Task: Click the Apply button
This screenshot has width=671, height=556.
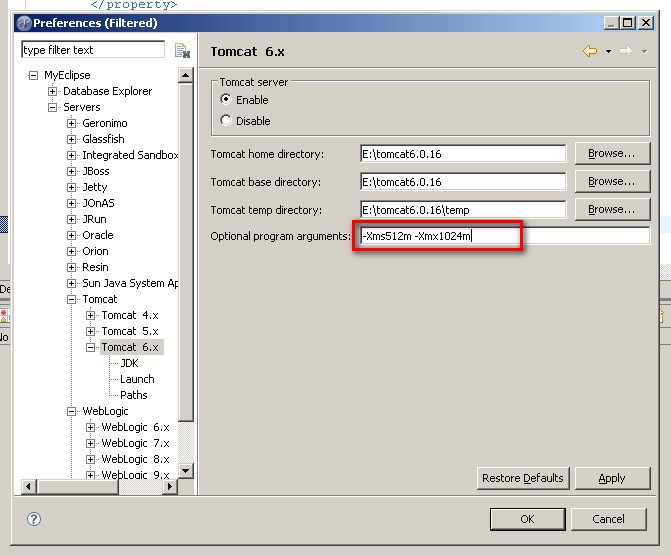Action: 612,478
